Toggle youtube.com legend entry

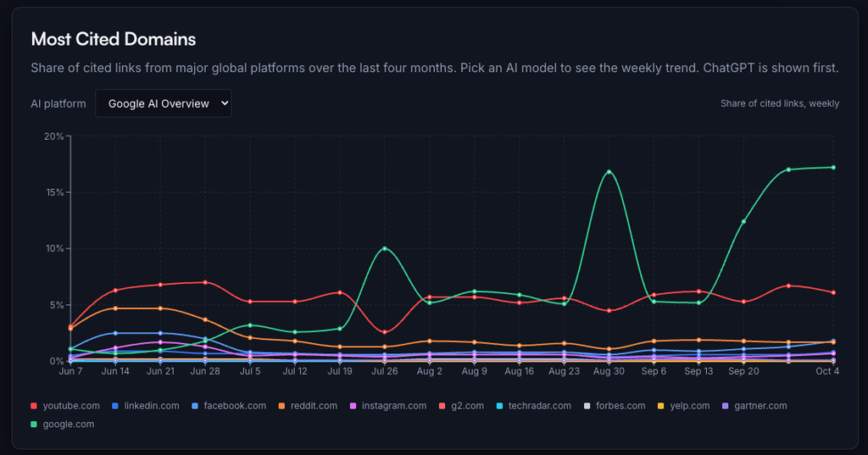click(65, 406)
